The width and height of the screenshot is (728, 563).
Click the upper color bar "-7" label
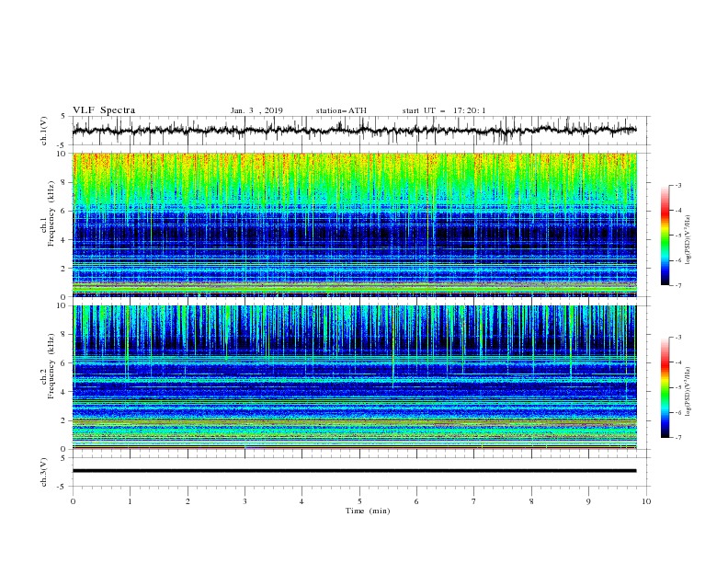coord(677,285)
